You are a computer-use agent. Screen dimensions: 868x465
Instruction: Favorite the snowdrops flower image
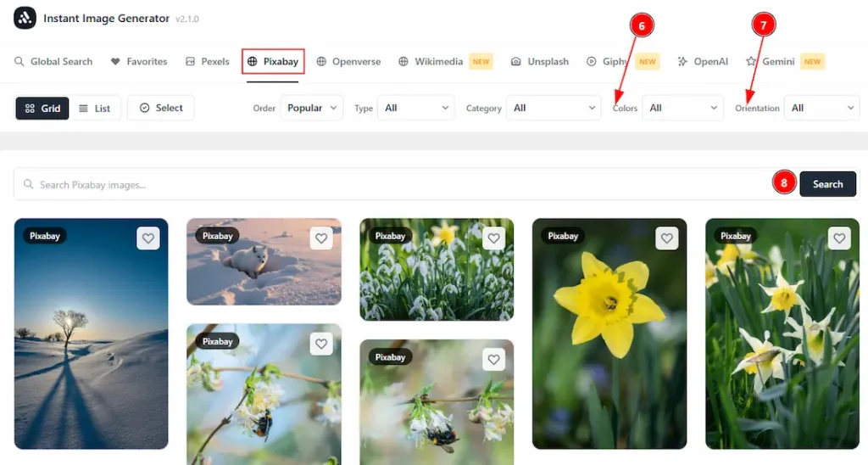(494, 238)
